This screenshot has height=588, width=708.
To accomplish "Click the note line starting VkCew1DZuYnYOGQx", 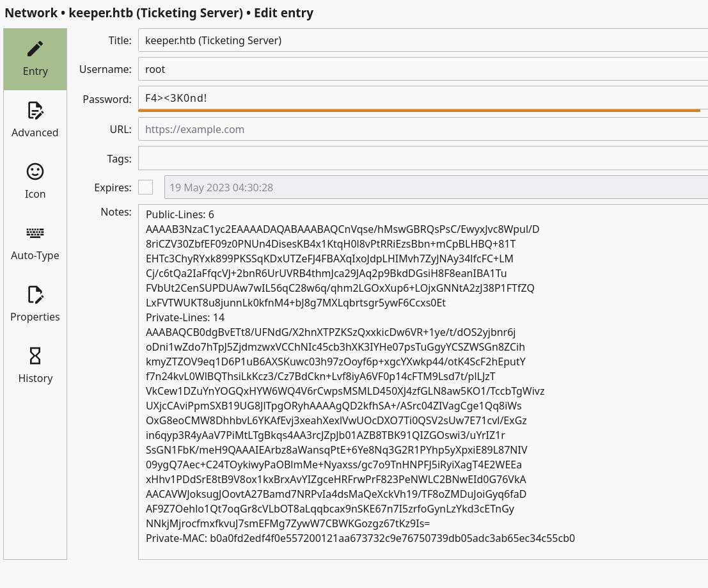I will (x=345, y=391).
